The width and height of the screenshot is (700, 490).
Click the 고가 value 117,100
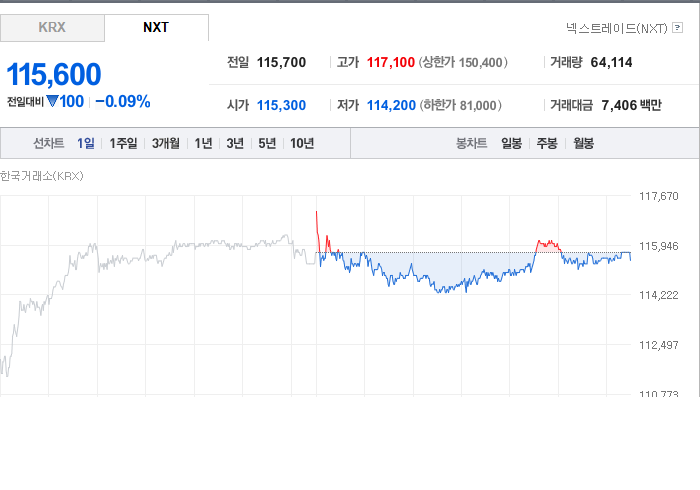point(391,62)
